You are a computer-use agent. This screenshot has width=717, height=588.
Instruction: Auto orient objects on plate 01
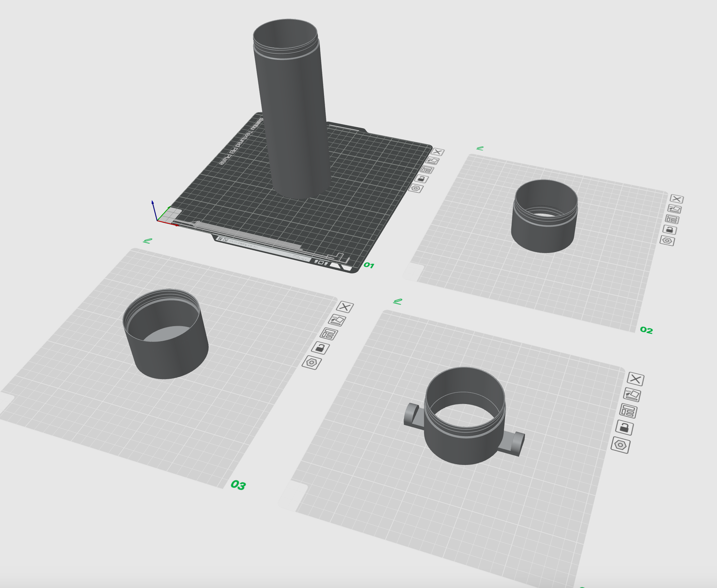pos(432,161)
